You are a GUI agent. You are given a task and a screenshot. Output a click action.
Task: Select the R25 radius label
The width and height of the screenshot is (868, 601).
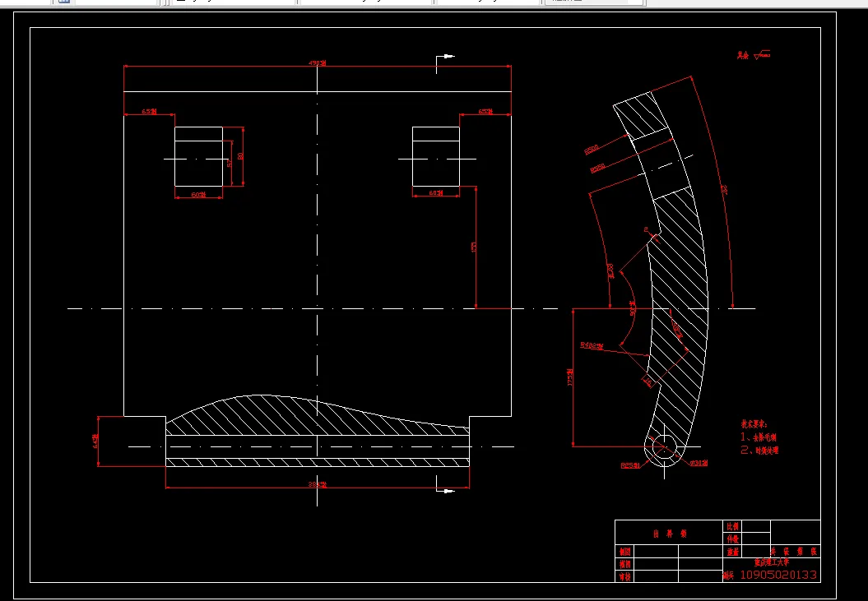pyautogui.click(x=630, y=465)
